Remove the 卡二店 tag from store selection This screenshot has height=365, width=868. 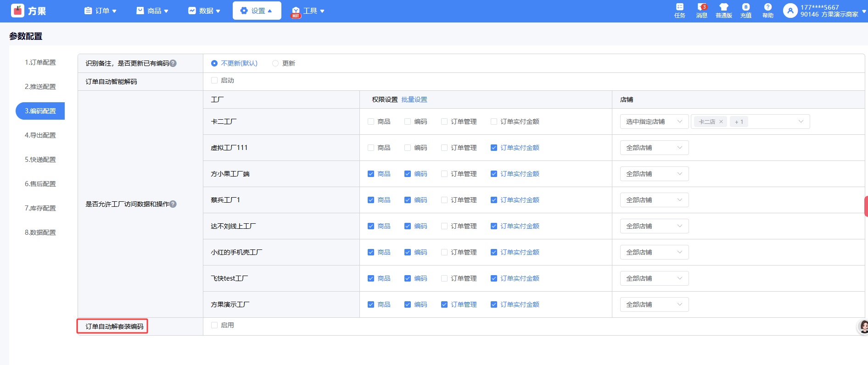[721, 122]
